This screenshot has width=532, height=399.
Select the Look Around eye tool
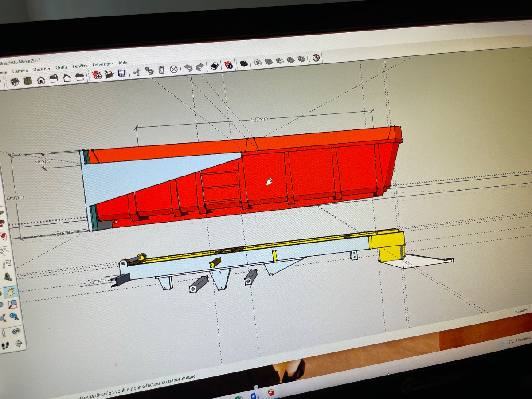pyautogui.click(x=16, y=331)
